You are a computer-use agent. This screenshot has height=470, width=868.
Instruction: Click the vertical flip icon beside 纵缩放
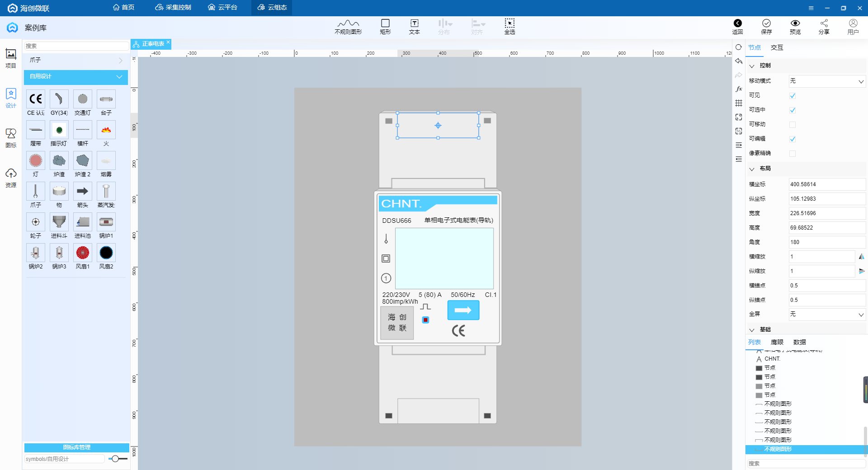point(861,271)
